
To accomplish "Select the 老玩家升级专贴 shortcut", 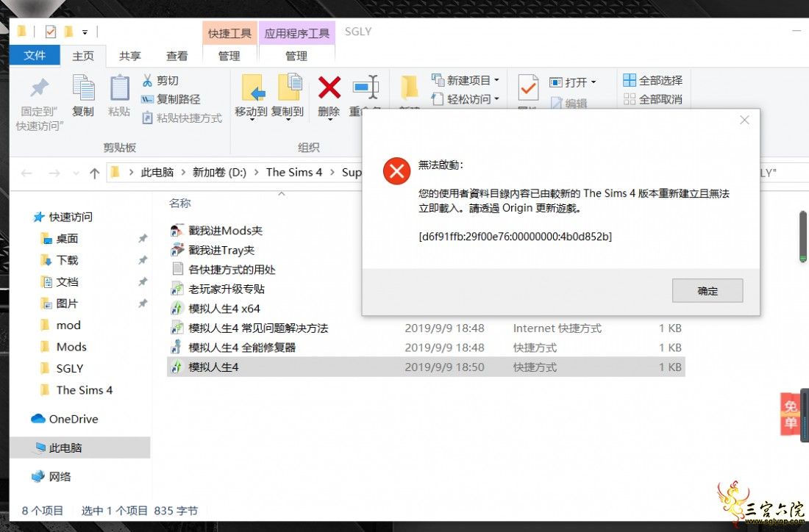I will tap(218, 289).
